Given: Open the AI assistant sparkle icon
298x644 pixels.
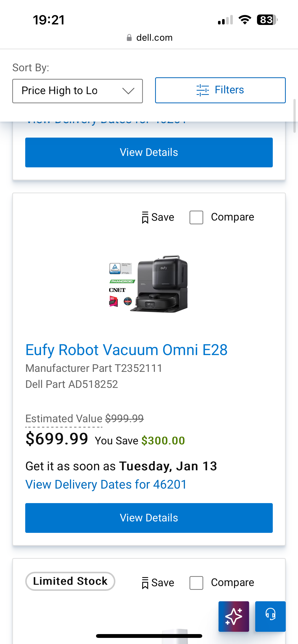Looking at the screenshot, I should tap(234, 616).
